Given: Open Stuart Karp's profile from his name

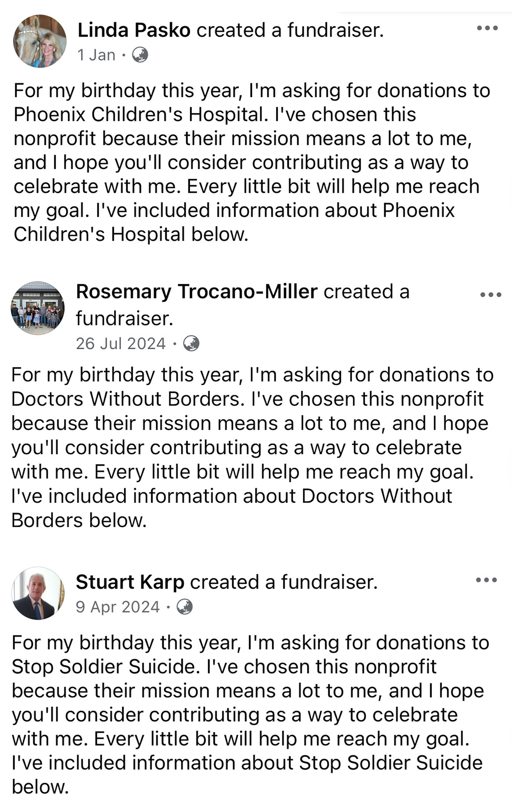Looking at the screenshot, I should point(130,582).
